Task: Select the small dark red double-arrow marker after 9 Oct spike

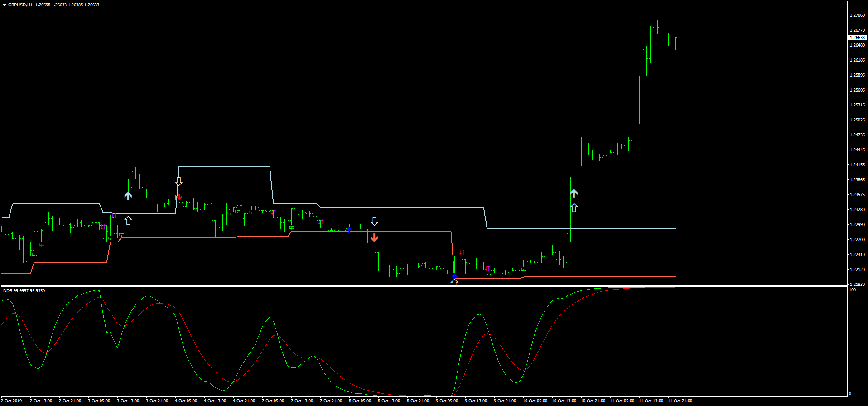Action: point(462,252)
